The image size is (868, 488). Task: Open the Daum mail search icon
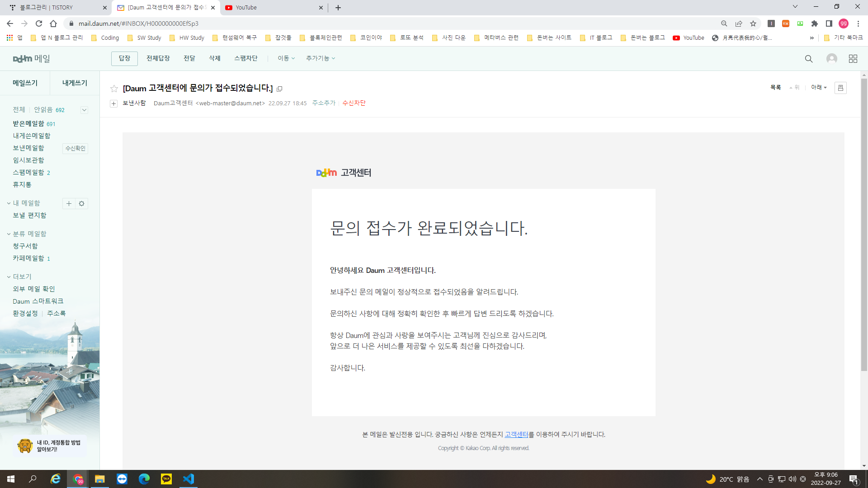(809, 59)
